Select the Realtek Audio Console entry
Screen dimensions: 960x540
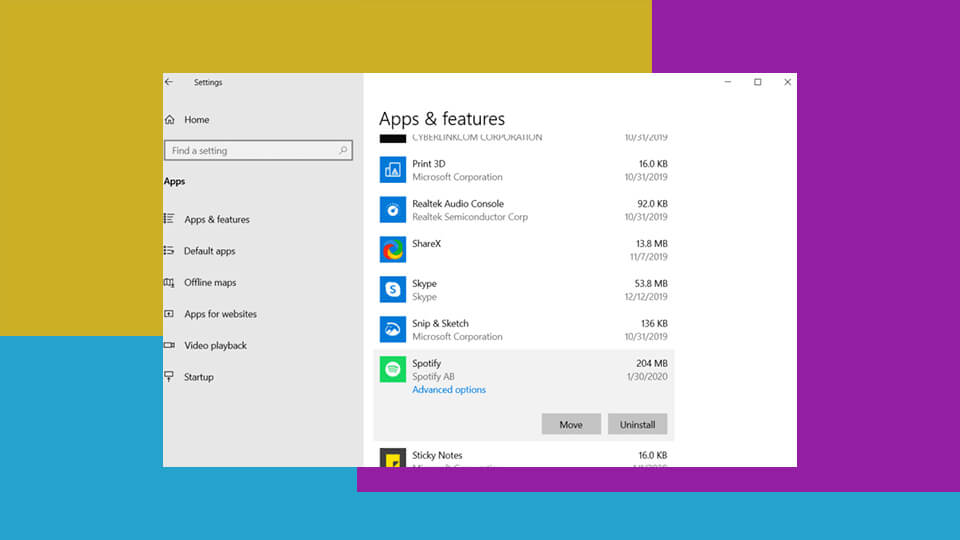click(458, 203)
